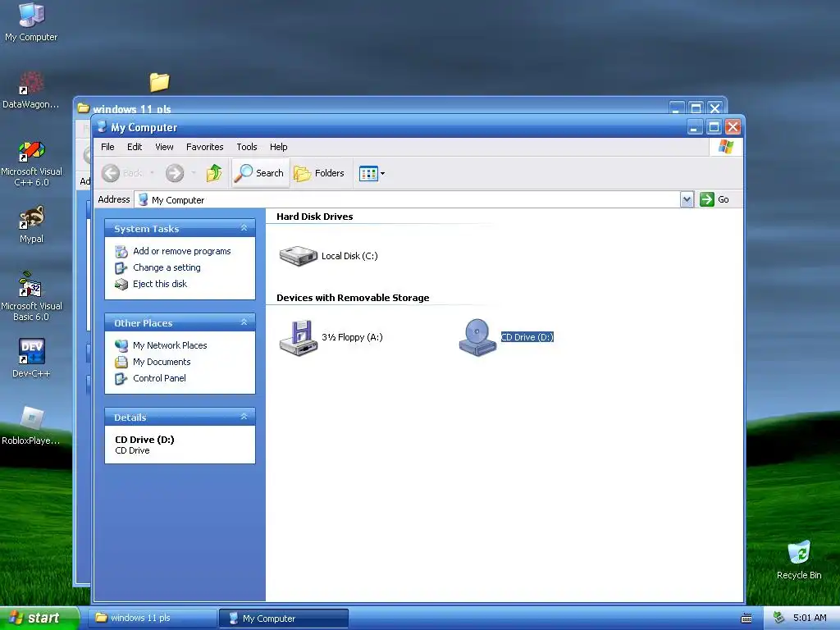Select the RobloxPlayer desktop icon

click(30, 426)
